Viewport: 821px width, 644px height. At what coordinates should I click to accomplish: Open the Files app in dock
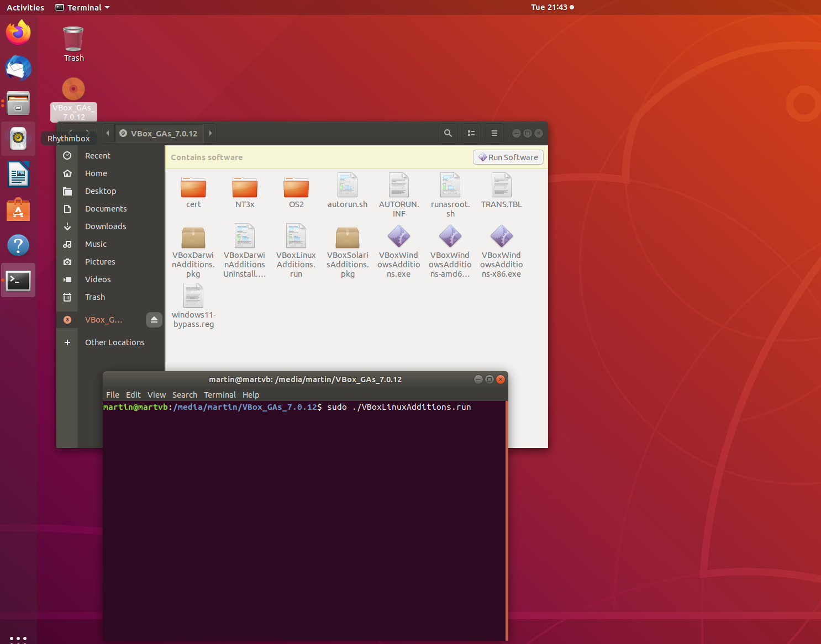pyautogui.click(x=18, y=103)
